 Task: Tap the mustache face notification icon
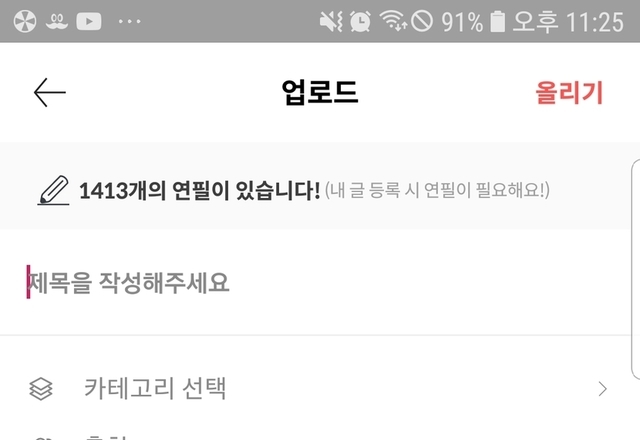57,22
